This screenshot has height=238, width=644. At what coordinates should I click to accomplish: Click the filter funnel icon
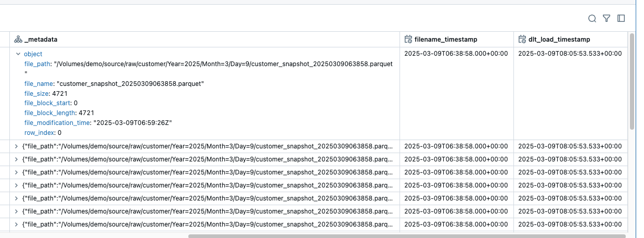tap(607, 19)
